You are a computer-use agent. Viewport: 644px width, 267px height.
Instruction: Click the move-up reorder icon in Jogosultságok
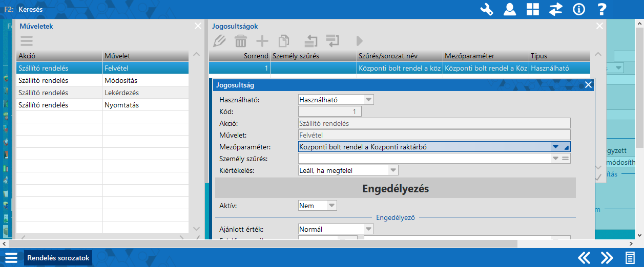click(x=310, y=41)
